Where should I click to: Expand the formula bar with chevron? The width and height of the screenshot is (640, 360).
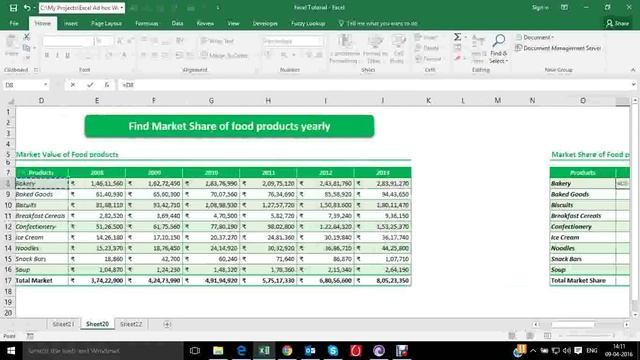(x=633, y=84)
